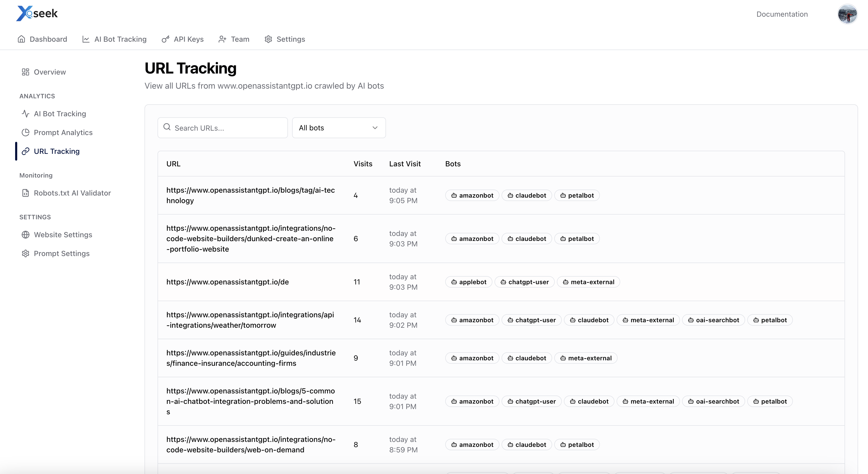Click meta-external badge in accounting-firms row

[x=586, y=358]
